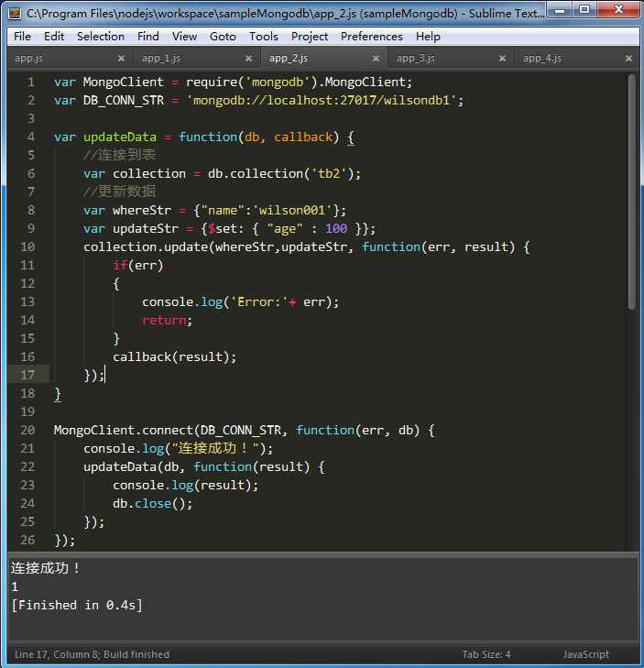
Task: Open the View menu
Action: click(184, 37)
